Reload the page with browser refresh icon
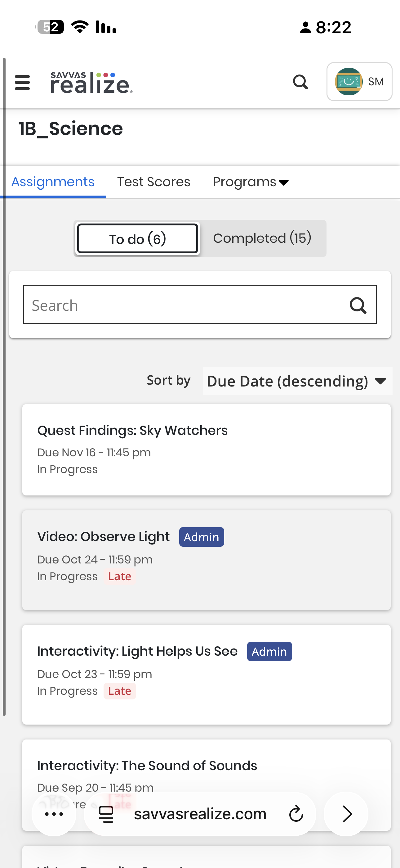This screenshot has height=868, width=400. [296, 814]
